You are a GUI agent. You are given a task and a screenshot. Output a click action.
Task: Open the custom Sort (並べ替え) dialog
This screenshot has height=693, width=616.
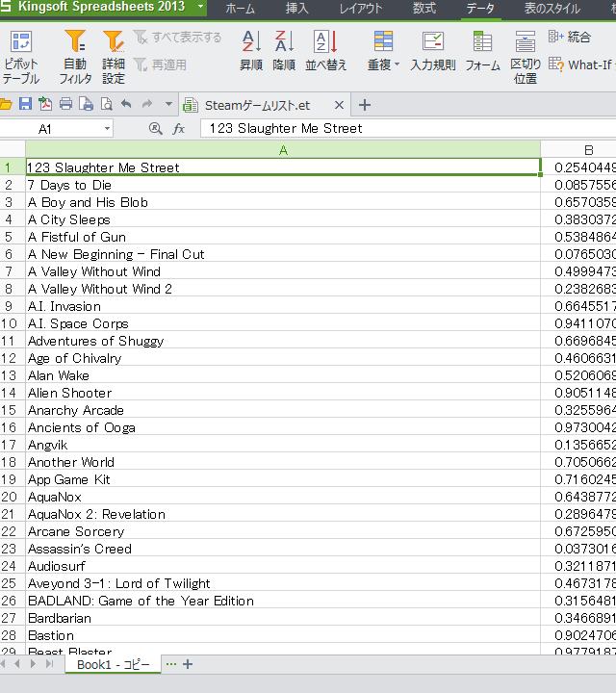click(x=325, y=51)
